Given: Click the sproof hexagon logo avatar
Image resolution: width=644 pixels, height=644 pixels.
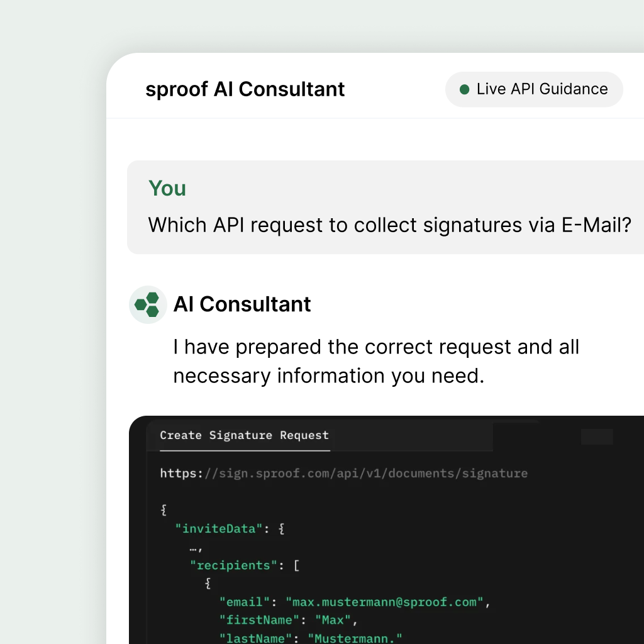Looking at the screenshot, I should 148,304.
